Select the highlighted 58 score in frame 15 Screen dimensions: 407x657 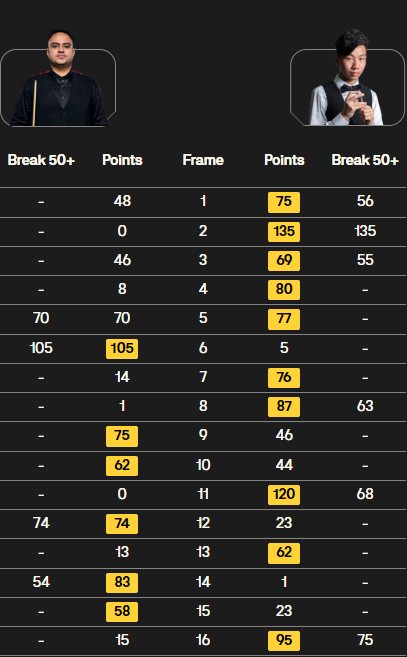[122, 611]
